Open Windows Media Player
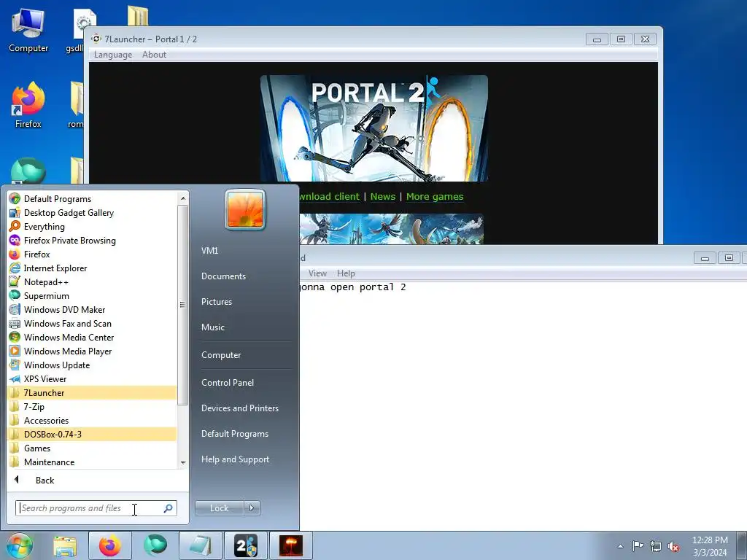The image size is (747, 560). [93, 351]
